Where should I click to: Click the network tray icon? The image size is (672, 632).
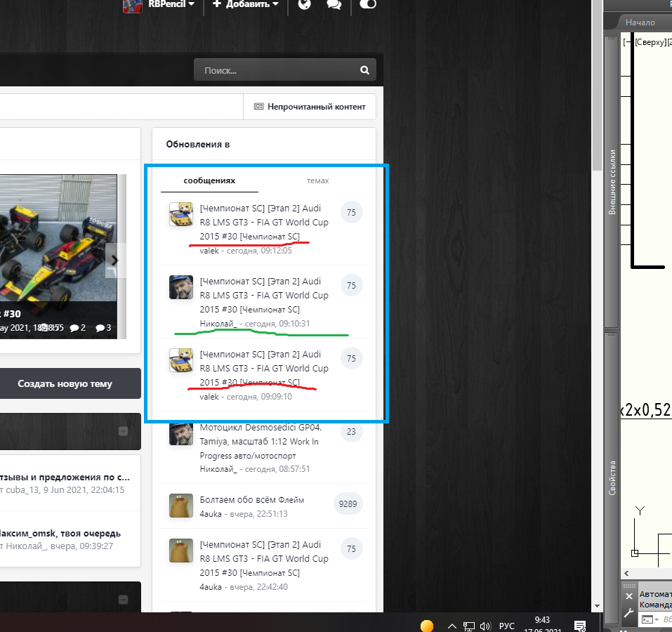click(468, 626)
